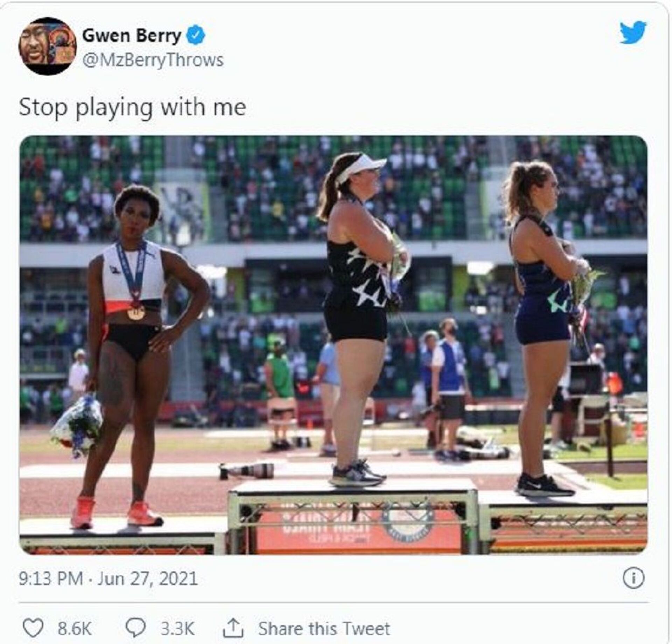Click the 3.3K replies count
672x644 pixels.
[x=177, y=628]
